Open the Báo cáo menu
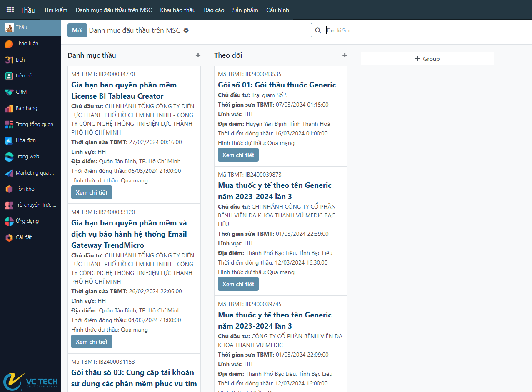Viewport: 532px width, 392px height. pos(214,10)
